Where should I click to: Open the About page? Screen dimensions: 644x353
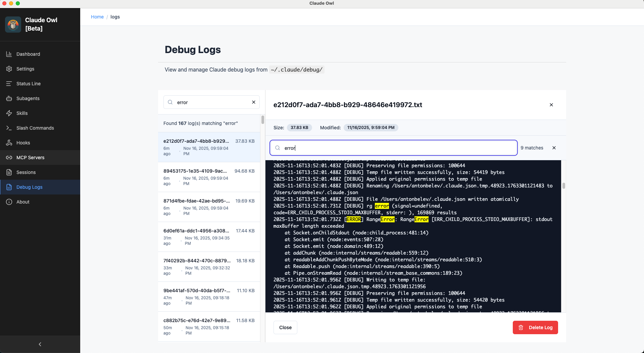click(22, 202)
